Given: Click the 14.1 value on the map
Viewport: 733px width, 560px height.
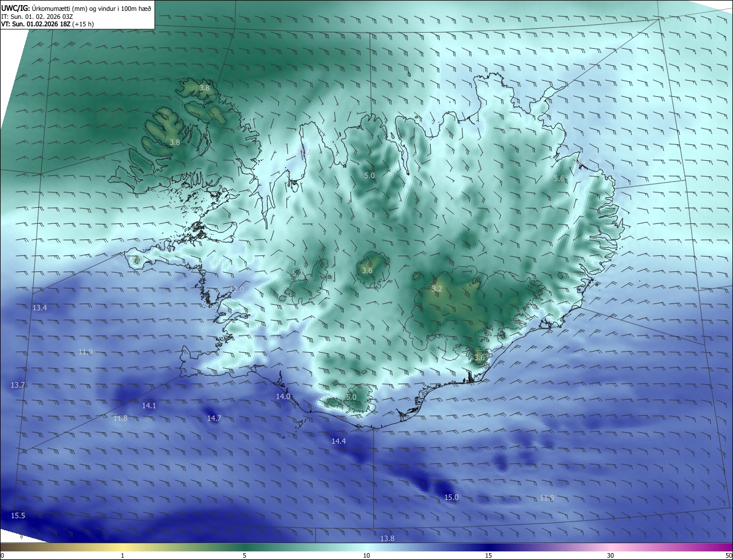Looking at the screenshot, I should pyautogui.click(x=149, y=406).
